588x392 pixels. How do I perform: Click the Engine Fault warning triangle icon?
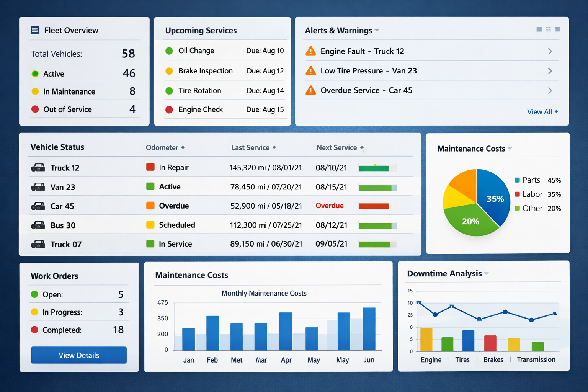(310, 51)
